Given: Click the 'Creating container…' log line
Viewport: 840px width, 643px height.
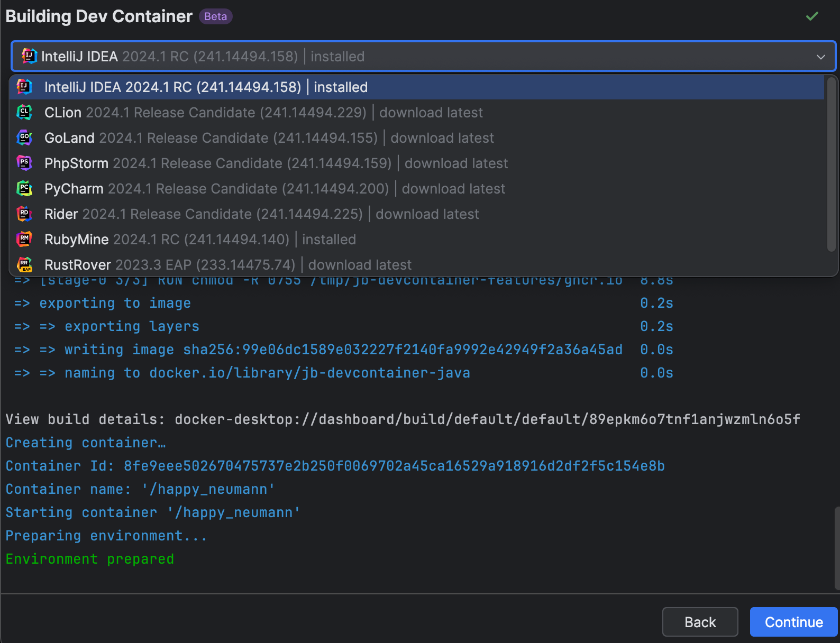Looking at the screenshot, I should coord(86,443).
